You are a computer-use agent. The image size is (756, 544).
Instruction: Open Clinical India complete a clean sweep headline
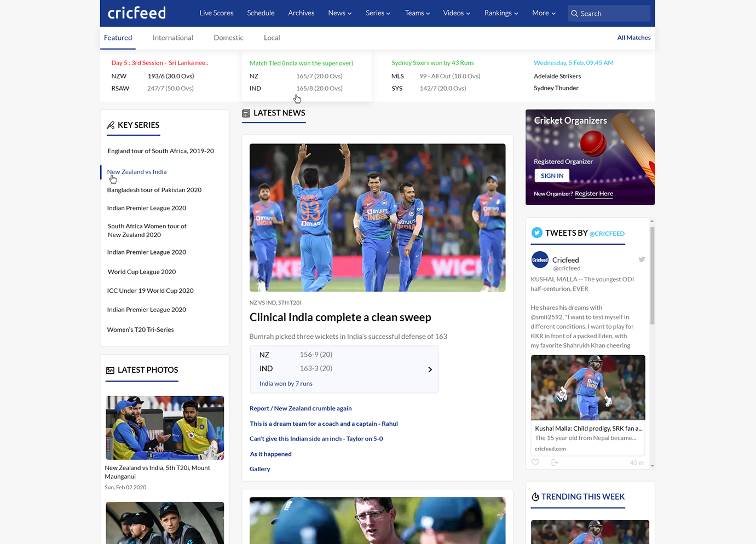coord(341,317)
